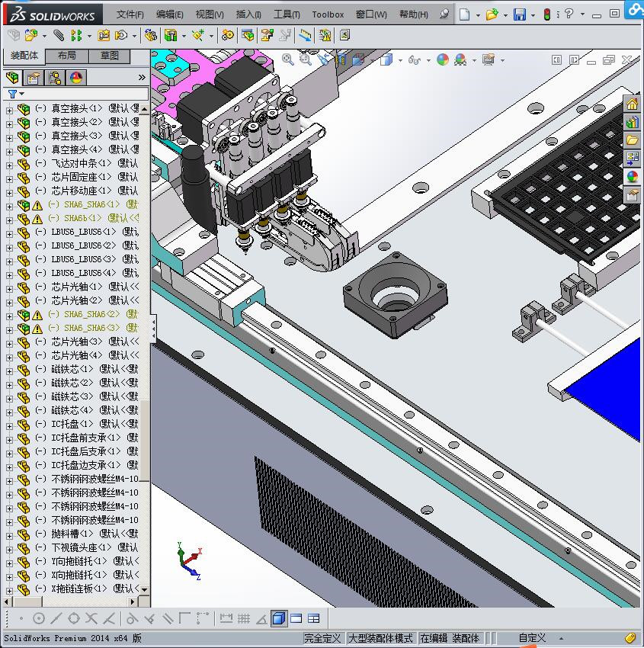This screenshot has width=644, height=648.
Task: Click the Edit Appearance color ball
Action: coord(442,60)
